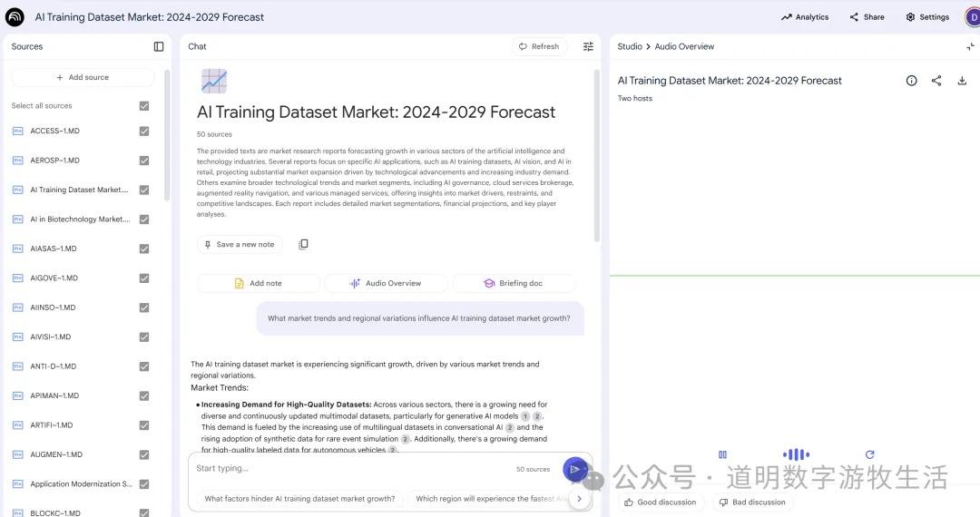The image size is (980, 517).
Task: Send the chat message
Action: [573, 469]
